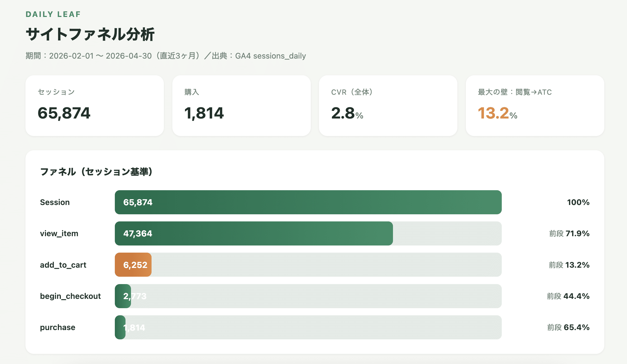Click the period and source subtitle line
The width and height of the screenshot is (627, 364).
coord(166,56)
